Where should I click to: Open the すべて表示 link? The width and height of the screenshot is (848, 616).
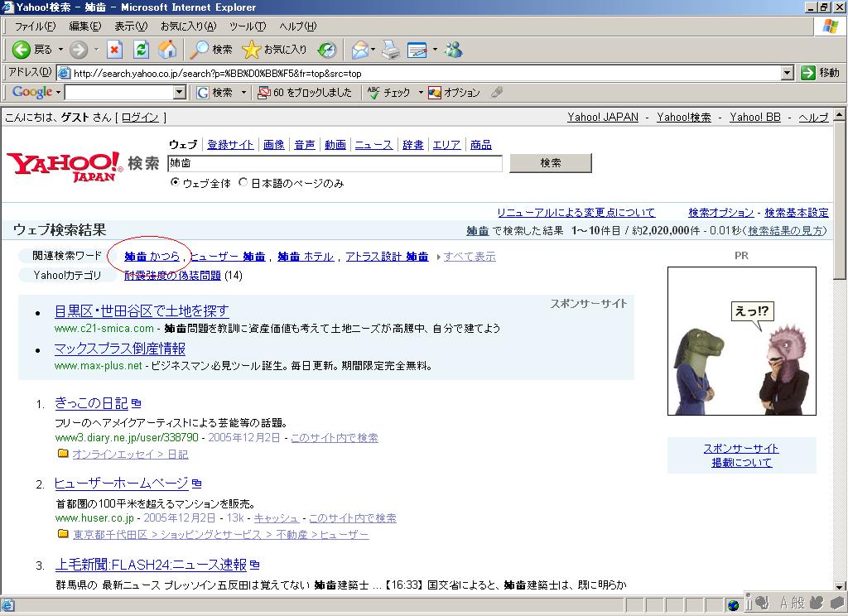470,257
